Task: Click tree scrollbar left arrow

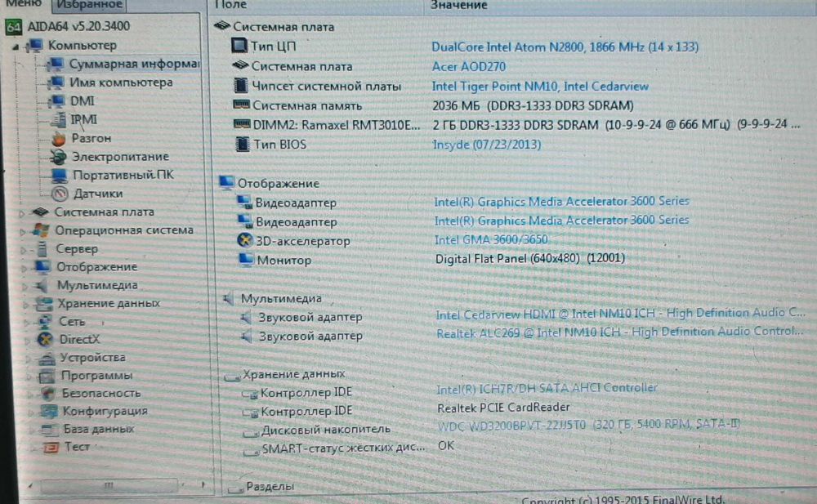Action: pyautogui.click(x=30, y=485)
